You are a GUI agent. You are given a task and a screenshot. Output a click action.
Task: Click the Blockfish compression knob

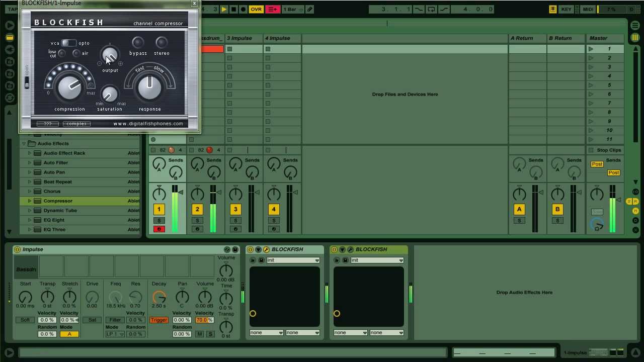point(69,88)
